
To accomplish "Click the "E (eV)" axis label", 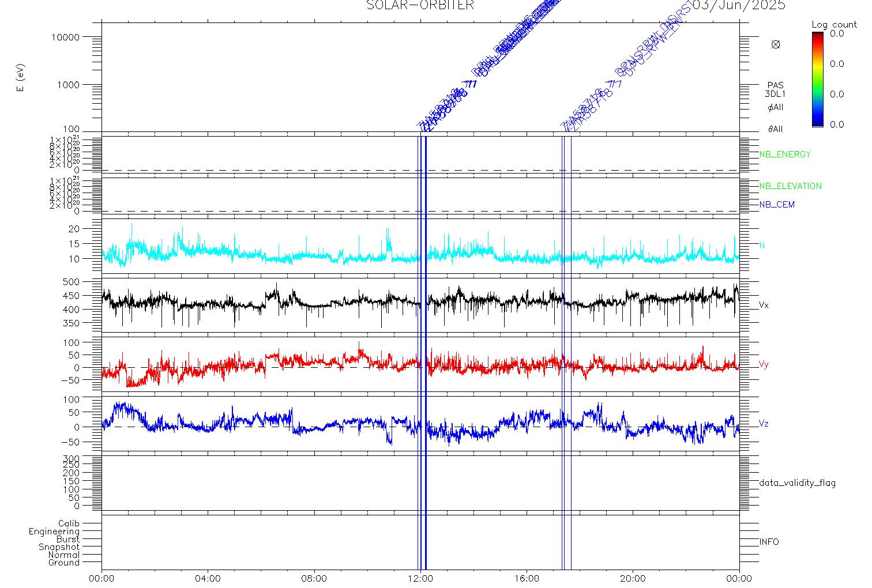I will tap(21, 78).
